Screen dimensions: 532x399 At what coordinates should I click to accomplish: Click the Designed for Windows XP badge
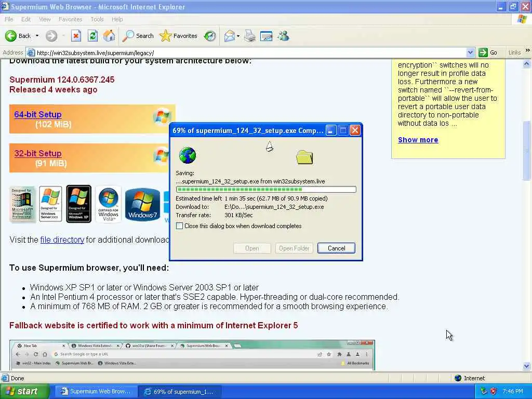tap(79, 204)
